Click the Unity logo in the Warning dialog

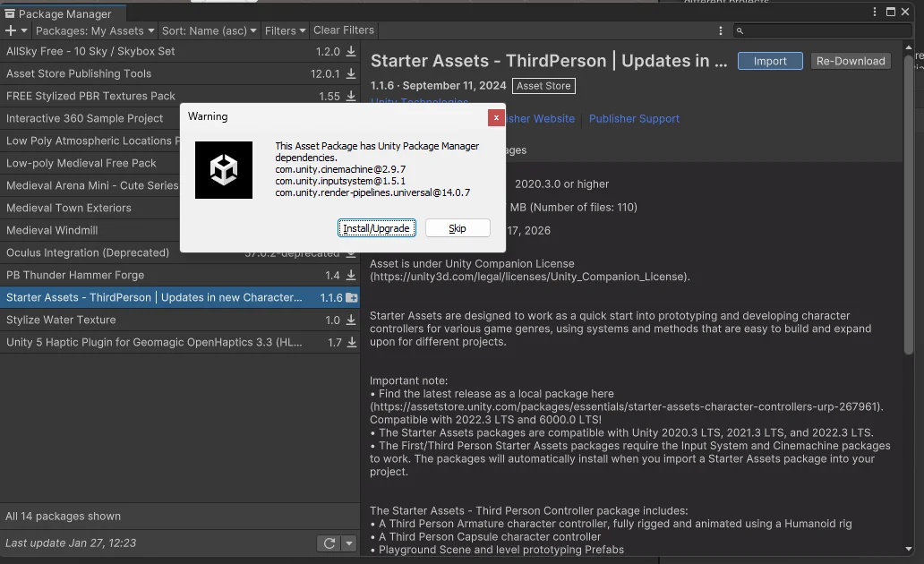click(224, 169)
